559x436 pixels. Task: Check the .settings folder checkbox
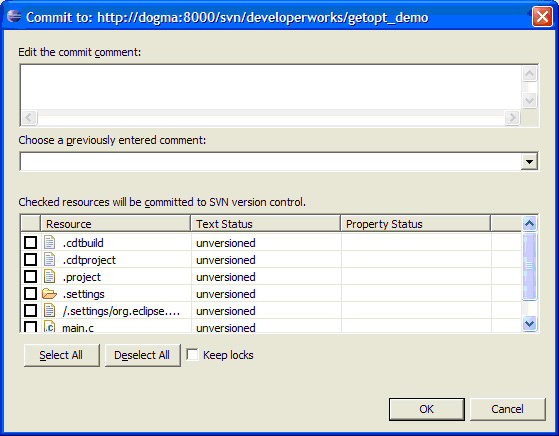pyautogui.click(x=30, y=294)
